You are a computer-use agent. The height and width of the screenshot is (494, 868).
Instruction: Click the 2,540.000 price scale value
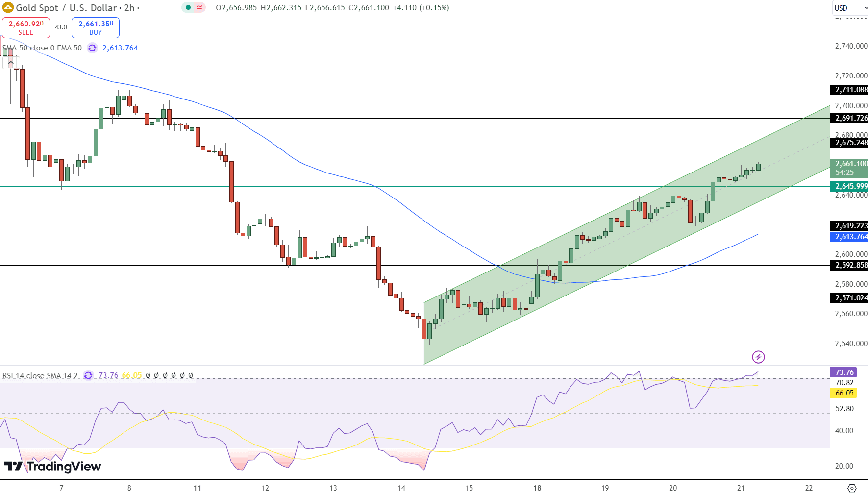851,344
